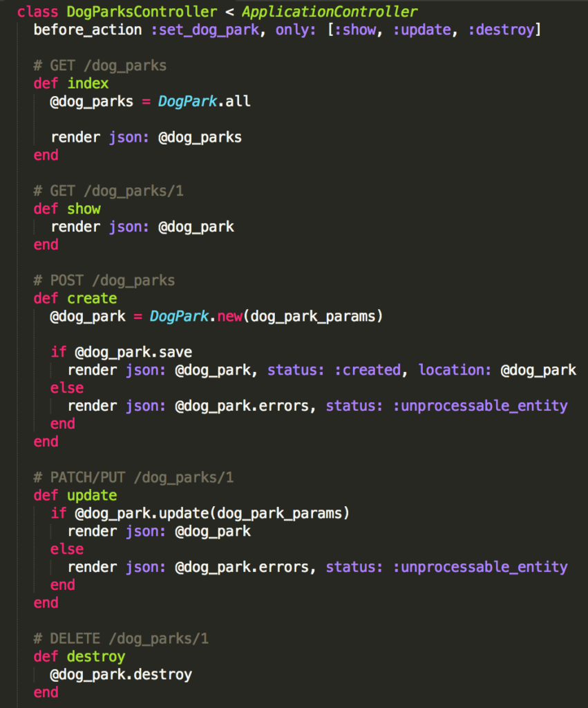
Task: Click ':unprocessable_entity' in update method
Action: (x=480, y=567)
